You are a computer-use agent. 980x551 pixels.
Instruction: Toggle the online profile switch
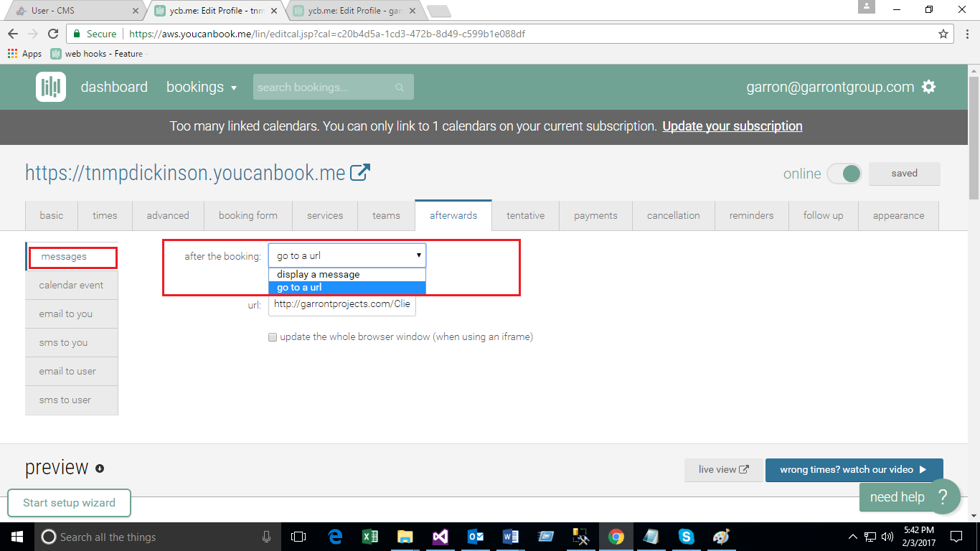[844, 174]
